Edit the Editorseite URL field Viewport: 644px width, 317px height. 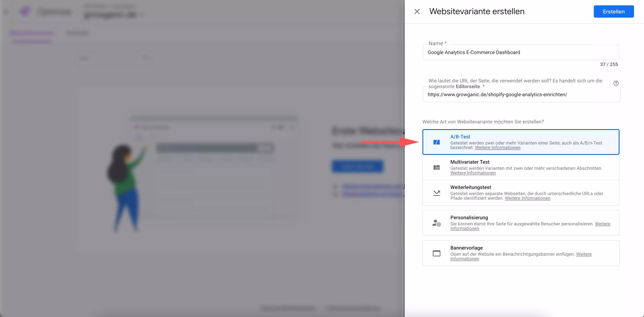point(522,94)
